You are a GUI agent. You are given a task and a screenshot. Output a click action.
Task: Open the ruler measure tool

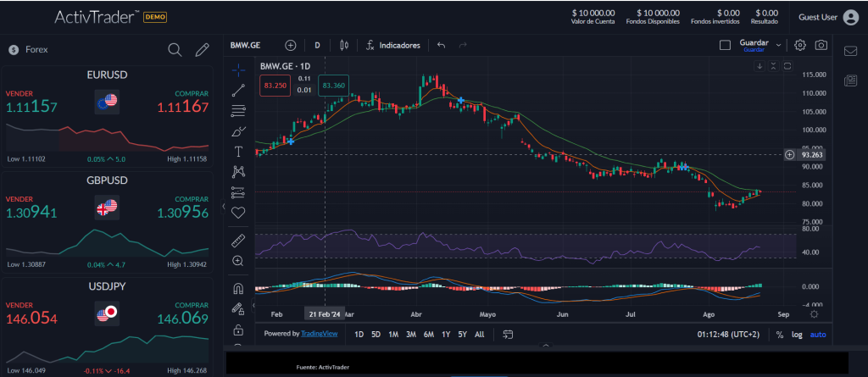click(238, 241)
